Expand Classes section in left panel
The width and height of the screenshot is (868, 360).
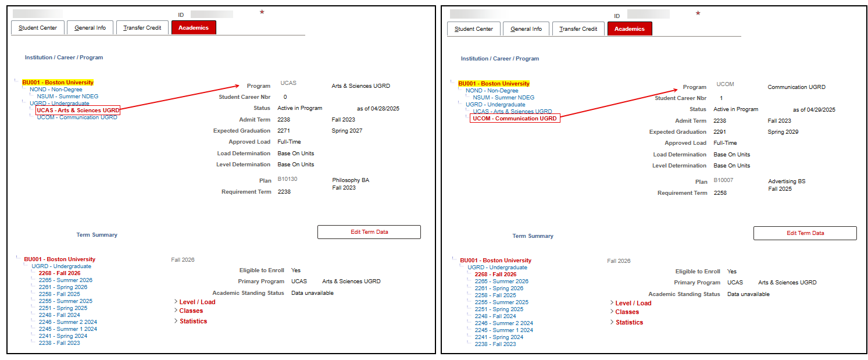tap(191, 311)
